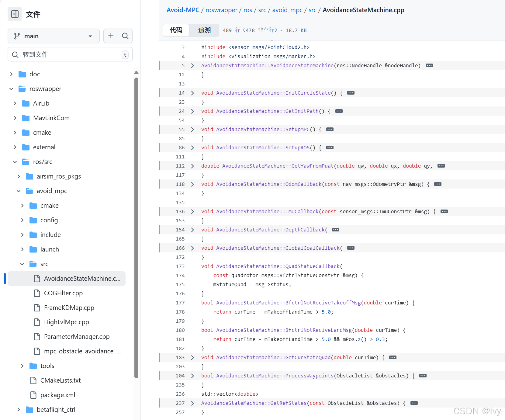Image resolution: width=505 pixels, height=420 pixels.
Task: Click the cmake folder icon under roswrapper
Action: pos(26,133)
